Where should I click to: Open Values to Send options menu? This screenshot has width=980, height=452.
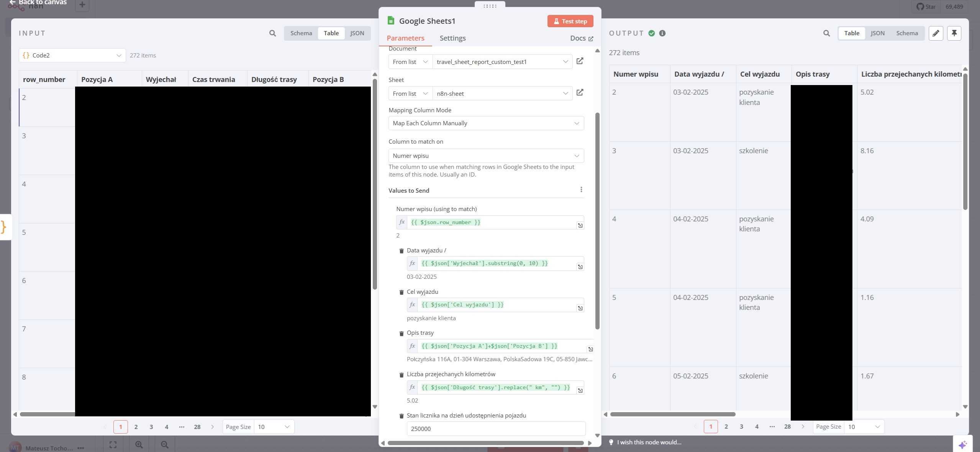(x=581, y=190)
